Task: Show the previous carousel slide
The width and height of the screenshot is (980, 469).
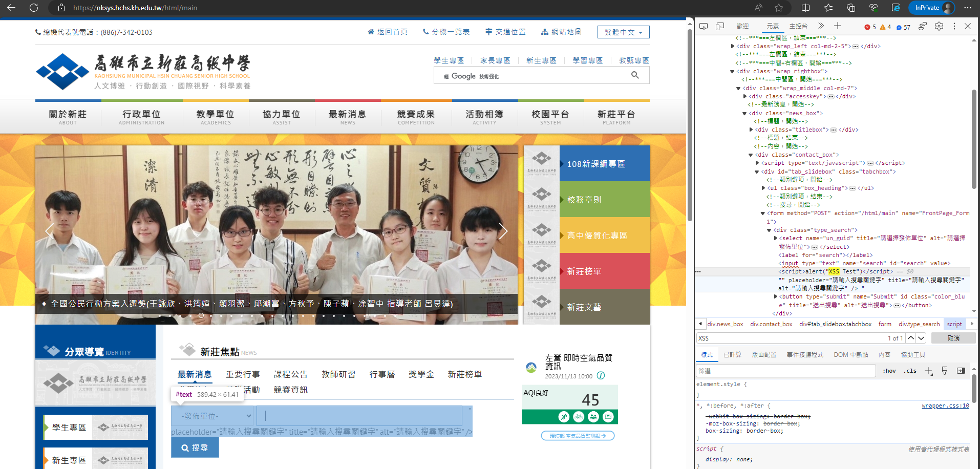Action: (50, 231)
